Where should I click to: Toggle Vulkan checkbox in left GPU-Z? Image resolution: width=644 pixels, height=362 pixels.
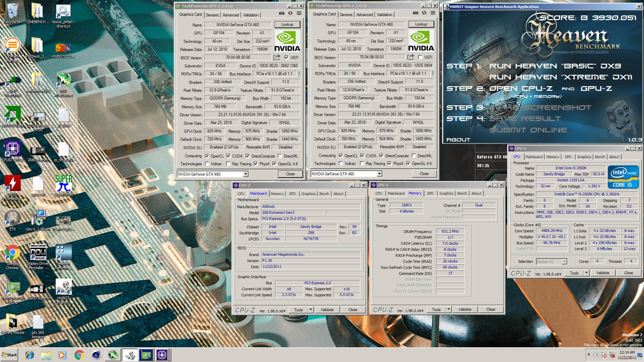(x=207, y=164)
